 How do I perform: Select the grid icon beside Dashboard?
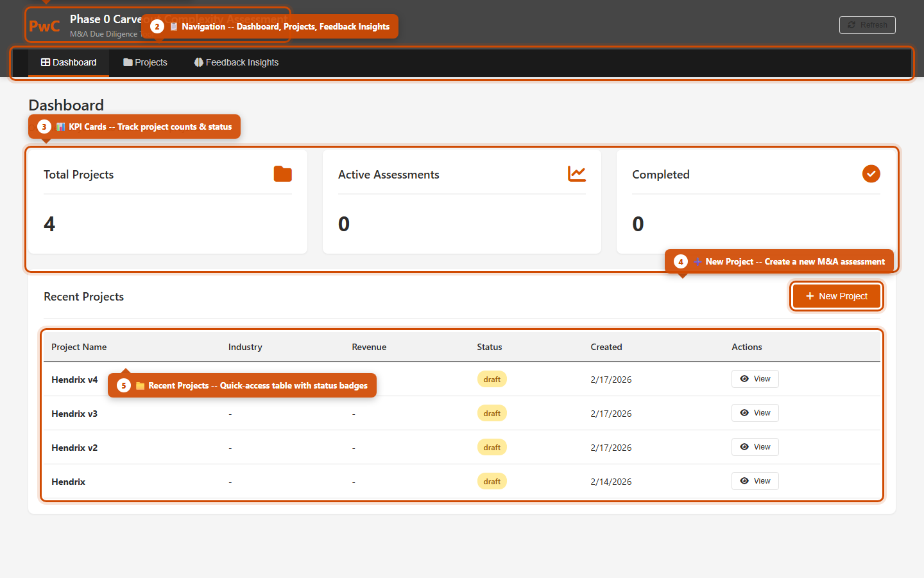click(46, 62)
